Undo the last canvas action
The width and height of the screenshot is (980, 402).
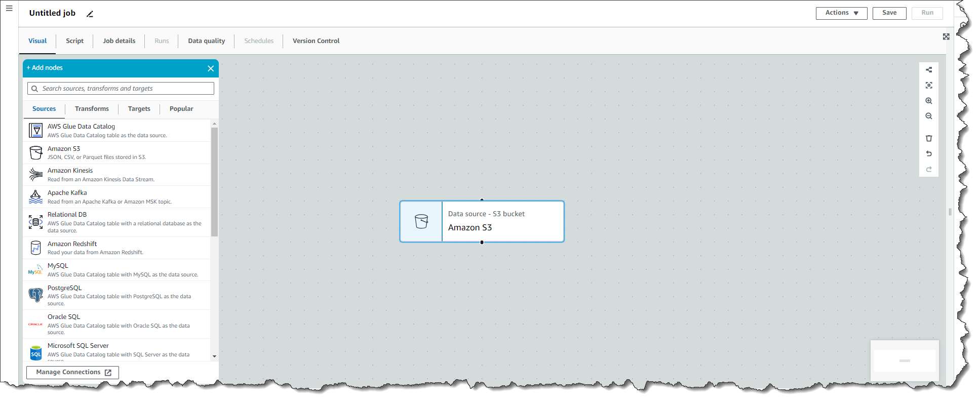(929, 154)
